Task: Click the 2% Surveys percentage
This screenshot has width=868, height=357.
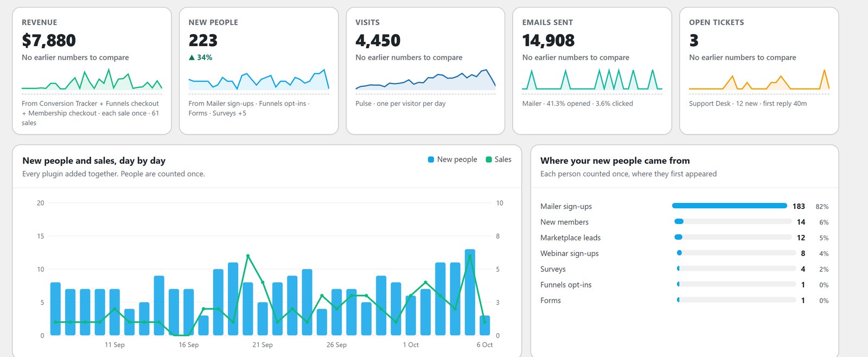Action: [x=824, y=270]
